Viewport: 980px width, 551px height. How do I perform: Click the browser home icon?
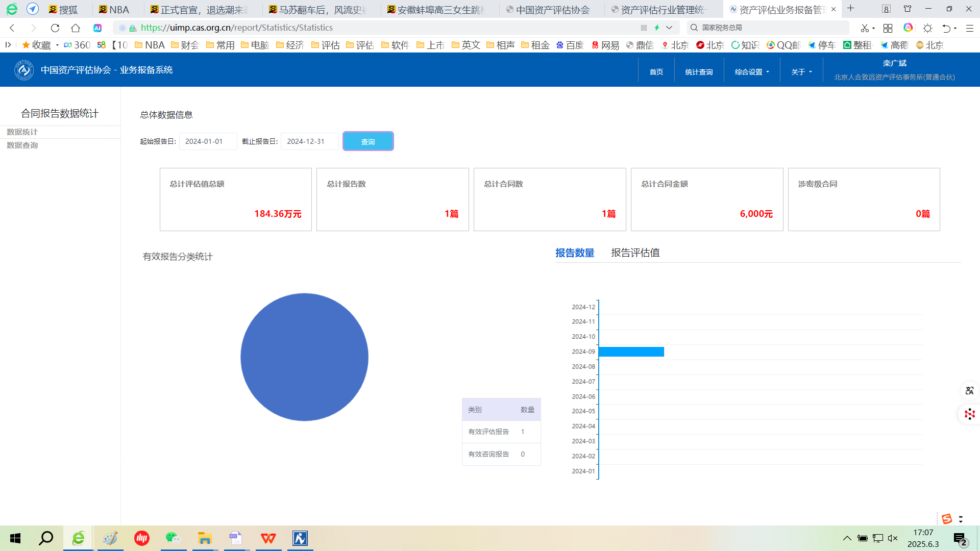coord(76,28)
